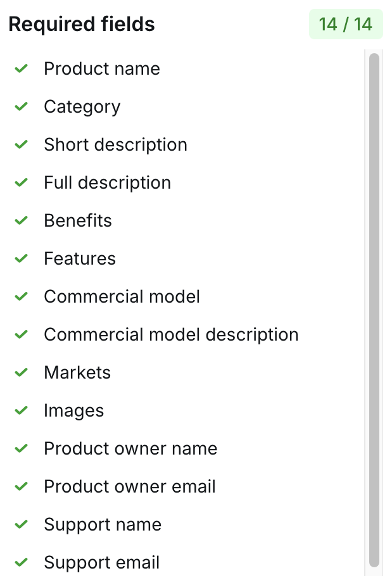Click the green check next to Category
The height and width of the screenshot is (585, 392).
pos(22,106)
